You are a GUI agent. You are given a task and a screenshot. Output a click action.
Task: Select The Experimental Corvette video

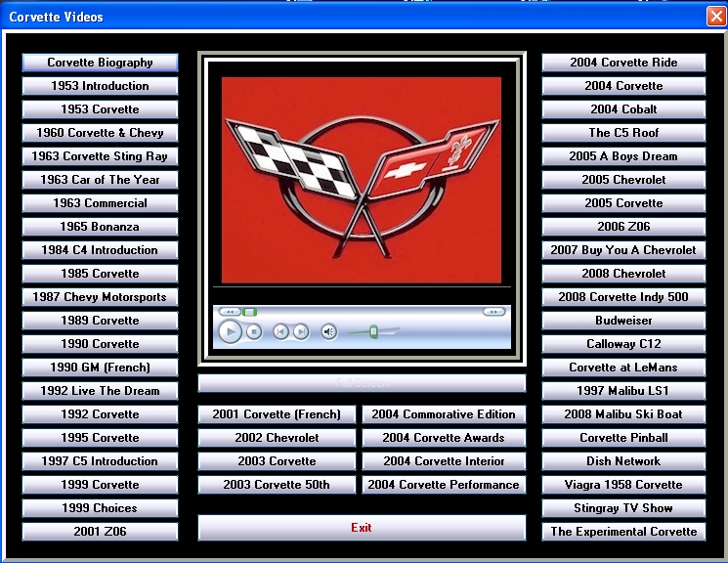click(623, 532)
